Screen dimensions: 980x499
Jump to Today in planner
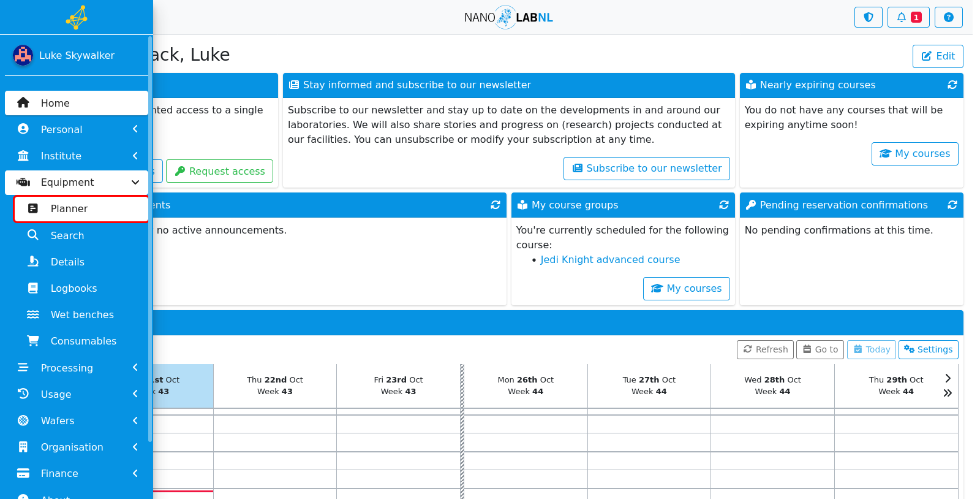click(872, 349)
